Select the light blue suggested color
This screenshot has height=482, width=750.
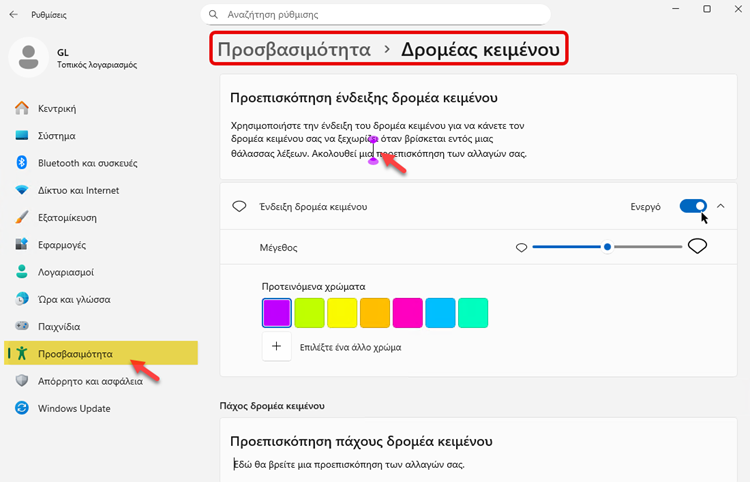(440, 313)
